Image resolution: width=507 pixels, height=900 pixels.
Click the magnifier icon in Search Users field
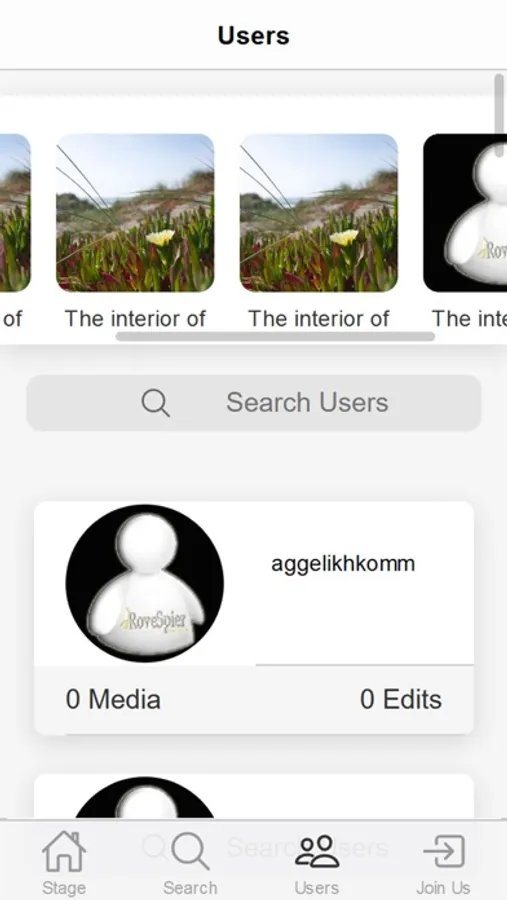[x=155, y=402]
